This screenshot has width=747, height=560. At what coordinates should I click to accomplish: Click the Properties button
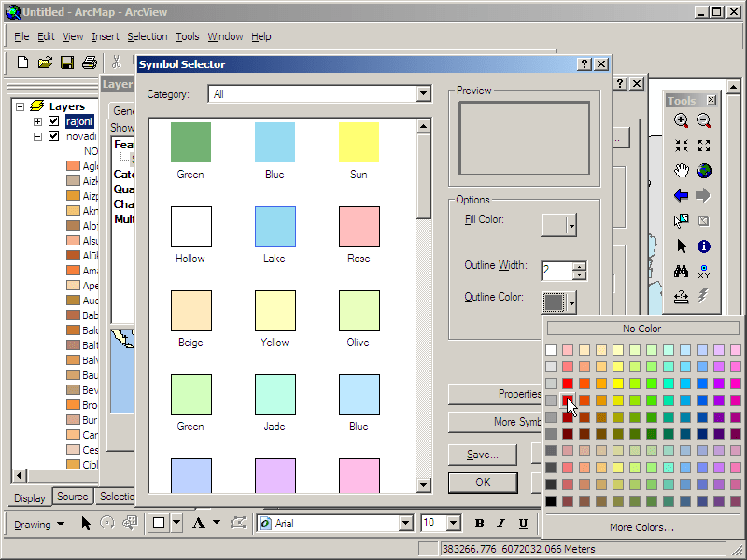click(495, 394)
